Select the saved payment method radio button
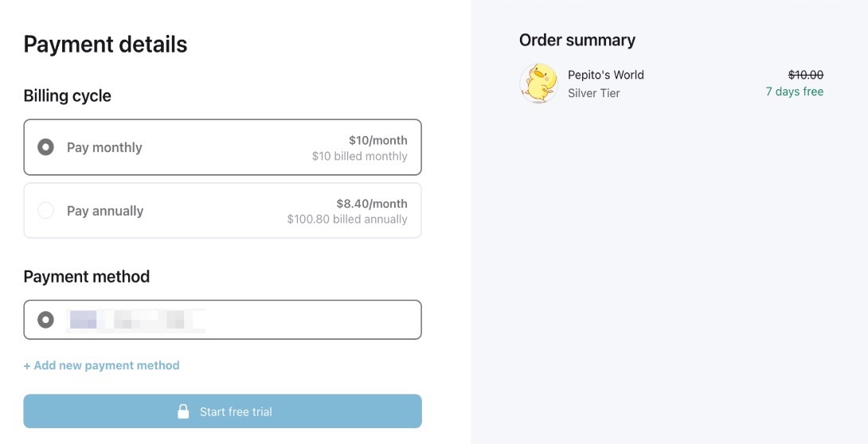Image resolution: width=868 pixels, height=444 pixels. tap(46, 320)
